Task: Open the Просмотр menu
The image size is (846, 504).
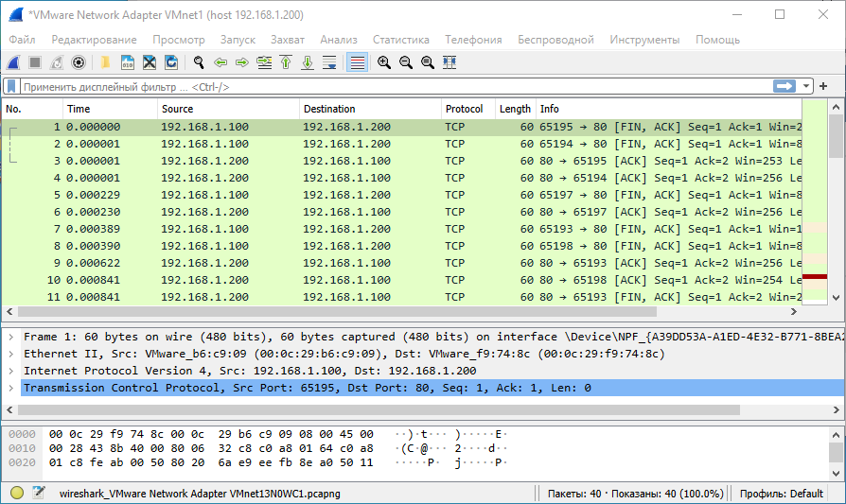Action: click(179, 40)
